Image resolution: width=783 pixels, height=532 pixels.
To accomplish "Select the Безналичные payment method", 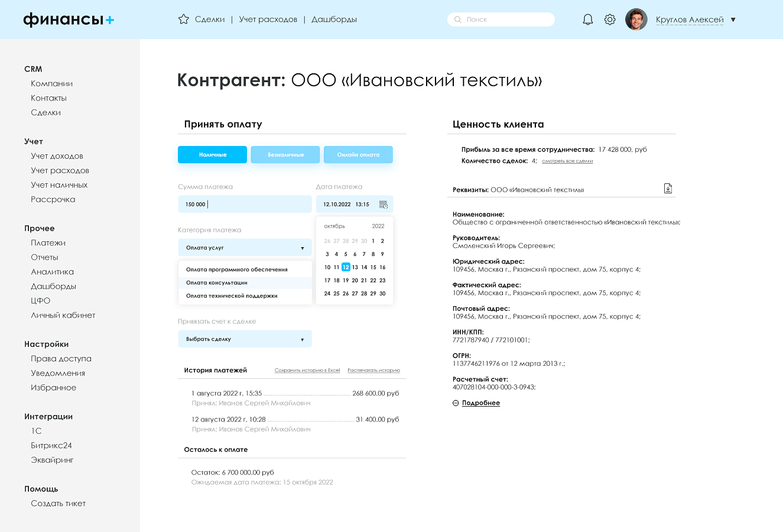I will click(x=285, y=154).
